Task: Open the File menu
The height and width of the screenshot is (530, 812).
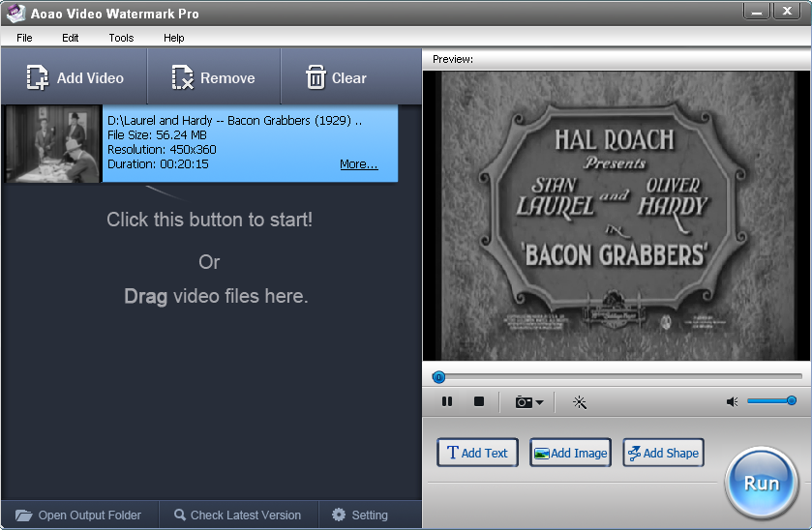Action: [x=24, y=38]
